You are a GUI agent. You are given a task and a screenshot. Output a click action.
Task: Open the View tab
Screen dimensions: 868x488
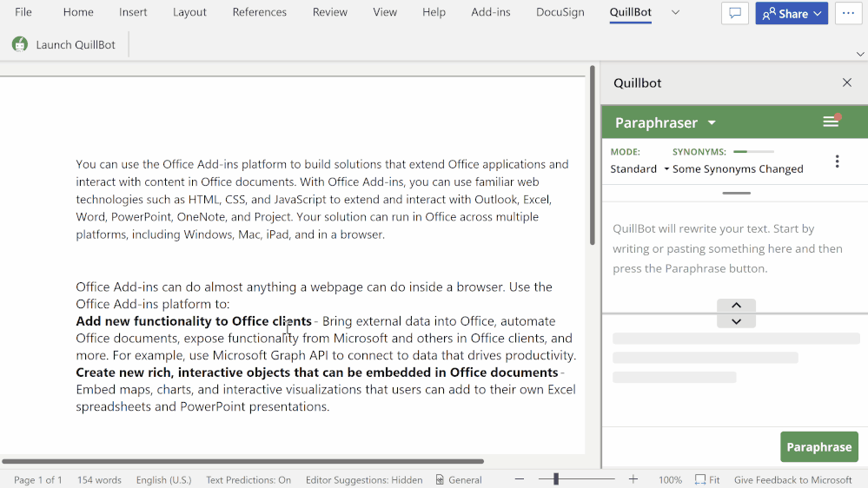[385, 12]
